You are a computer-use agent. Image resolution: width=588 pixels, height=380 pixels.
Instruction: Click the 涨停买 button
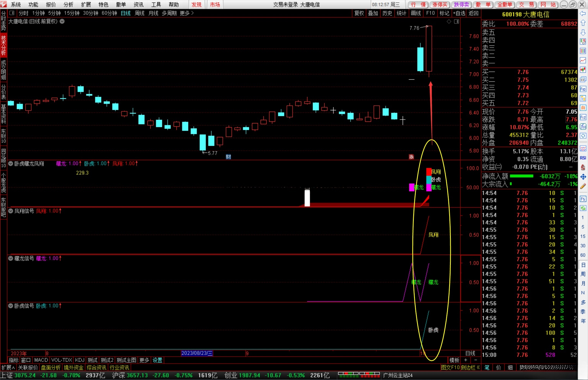440,5
